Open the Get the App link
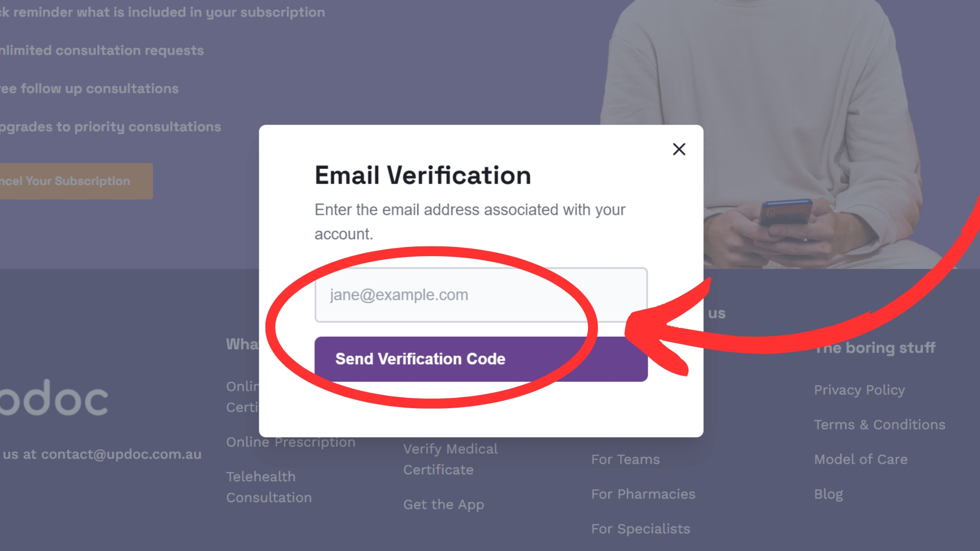Image resolution: width=980 pixels, height=551 pixels. click(444, 505)
